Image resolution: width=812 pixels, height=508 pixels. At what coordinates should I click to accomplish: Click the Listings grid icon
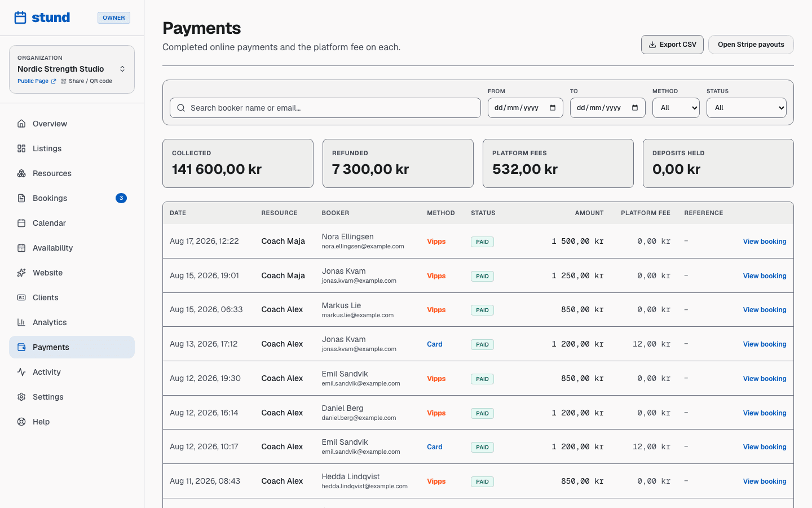pyautogui.click(x=21, y=148)
